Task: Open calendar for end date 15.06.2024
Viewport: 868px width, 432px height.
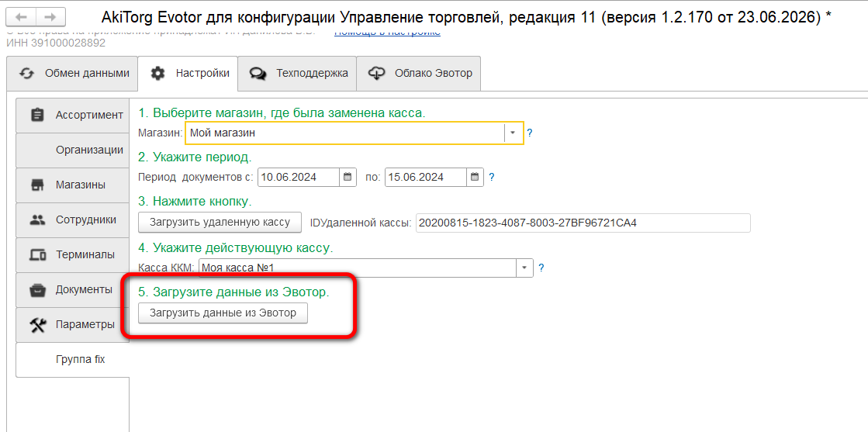Action: (x=475, y=178)
